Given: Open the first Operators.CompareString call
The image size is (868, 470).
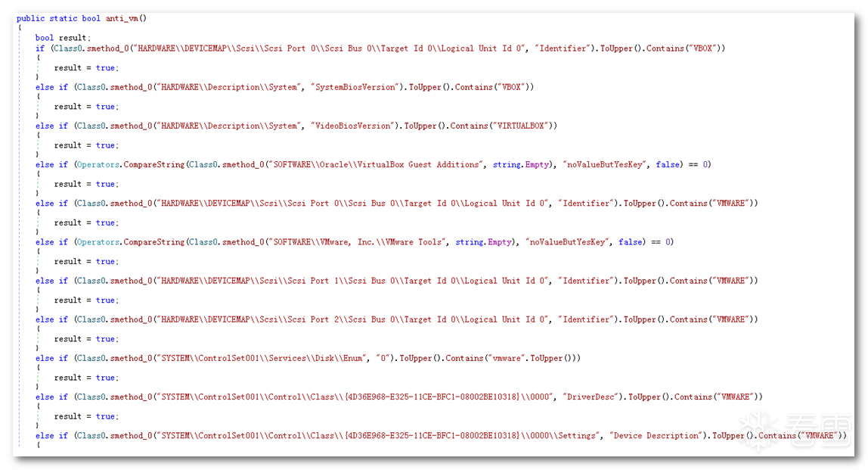Looking at the screenshot, I should pyautogui.click(x=130, y=164).
